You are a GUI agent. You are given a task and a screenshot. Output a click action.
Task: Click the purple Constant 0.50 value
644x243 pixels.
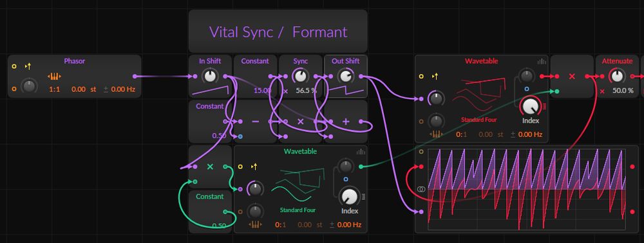(x=219, y=135)
